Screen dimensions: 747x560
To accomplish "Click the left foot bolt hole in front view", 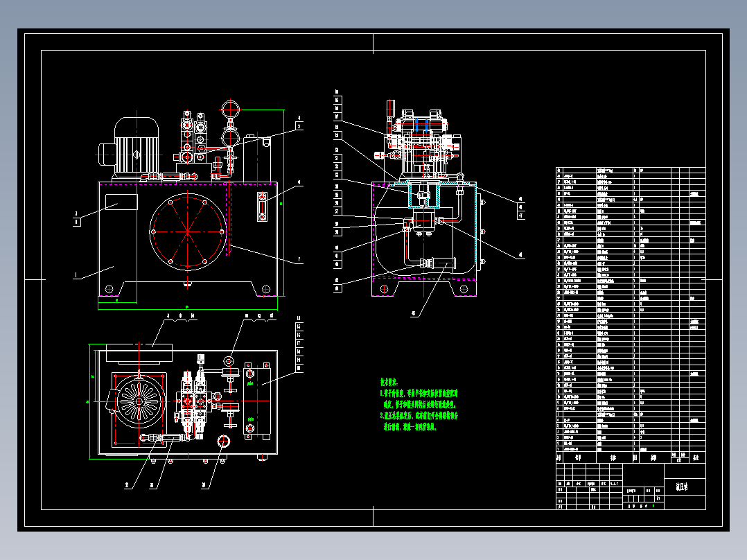I will coord(109,289).
